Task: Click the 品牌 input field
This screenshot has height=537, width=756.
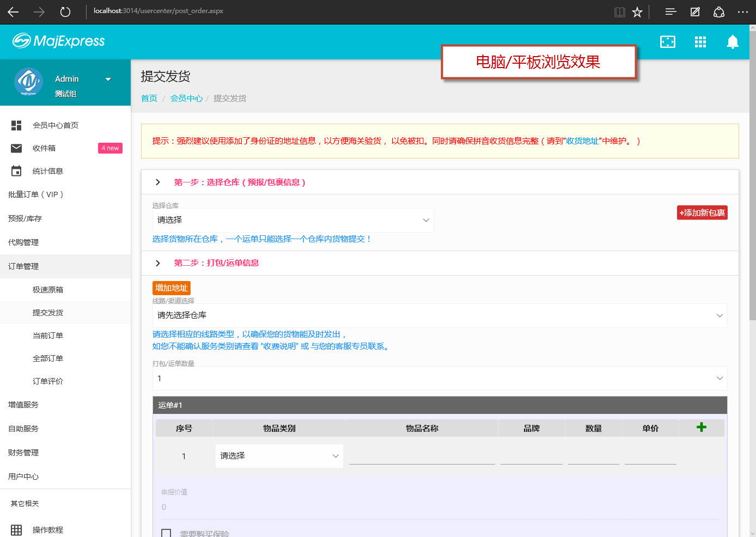Action: click(532, 455)
